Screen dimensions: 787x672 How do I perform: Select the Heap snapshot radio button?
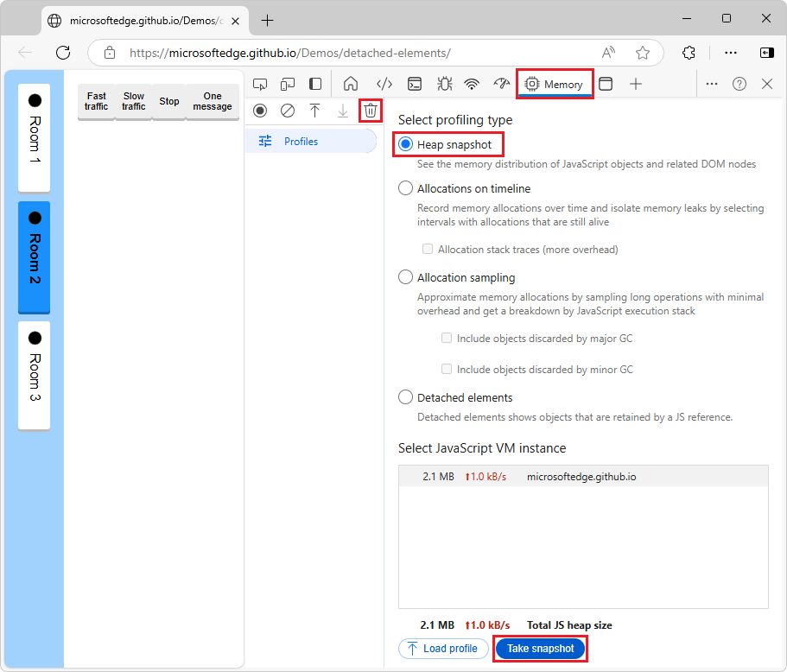coord(405,144)
